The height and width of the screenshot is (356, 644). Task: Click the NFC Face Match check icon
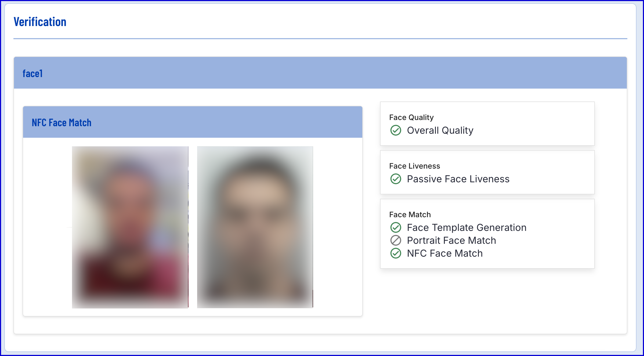(x=396, y=253)
